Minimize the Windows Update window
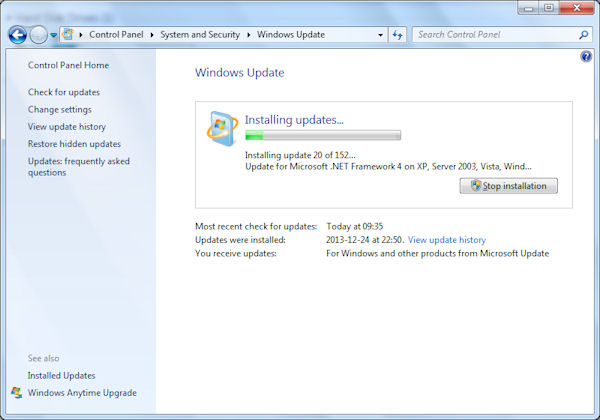 point(528,8)
